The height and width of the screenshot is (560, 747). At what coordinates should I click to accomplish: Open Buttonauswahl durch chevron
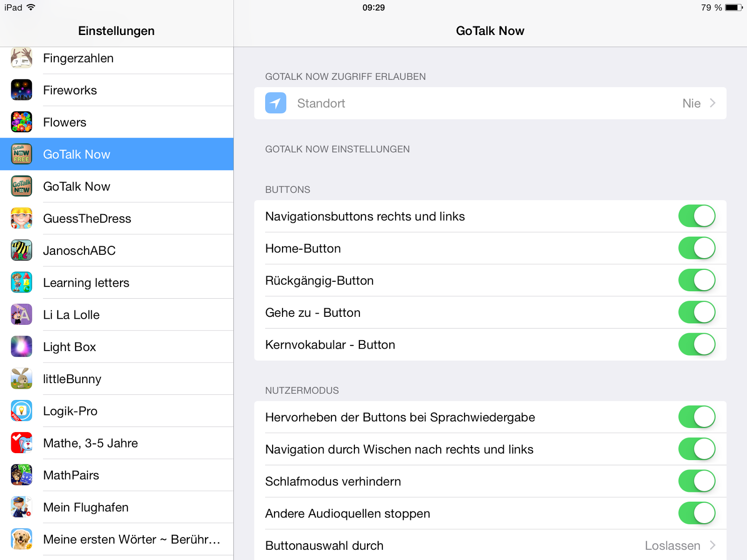(712, 545)
